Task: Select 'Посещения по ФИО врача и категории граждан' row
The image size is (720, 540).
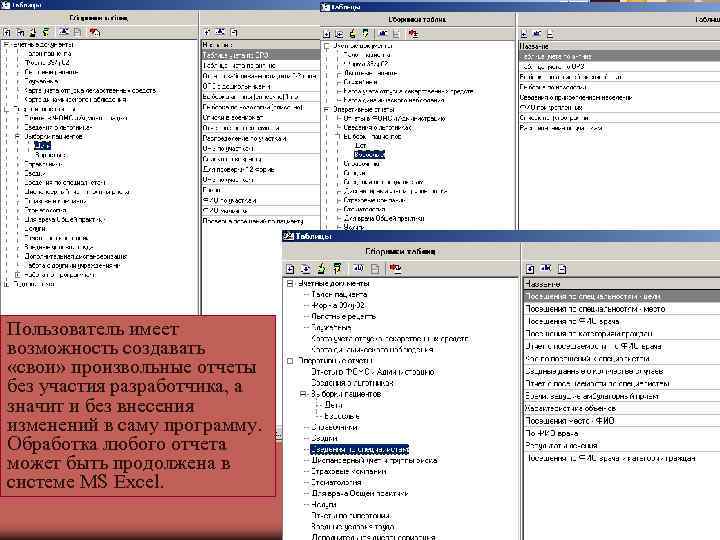Action: pos(622,458)
